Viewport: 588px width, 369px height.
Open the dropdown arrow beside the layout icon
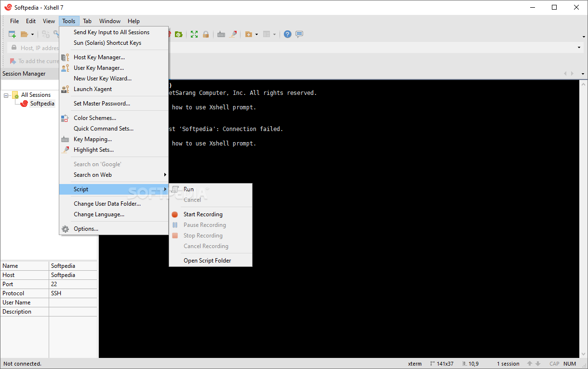click(274, 34)
